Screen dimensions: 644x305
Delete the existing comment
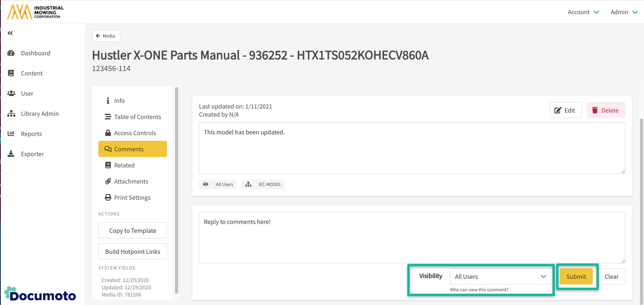coord(605,111)
